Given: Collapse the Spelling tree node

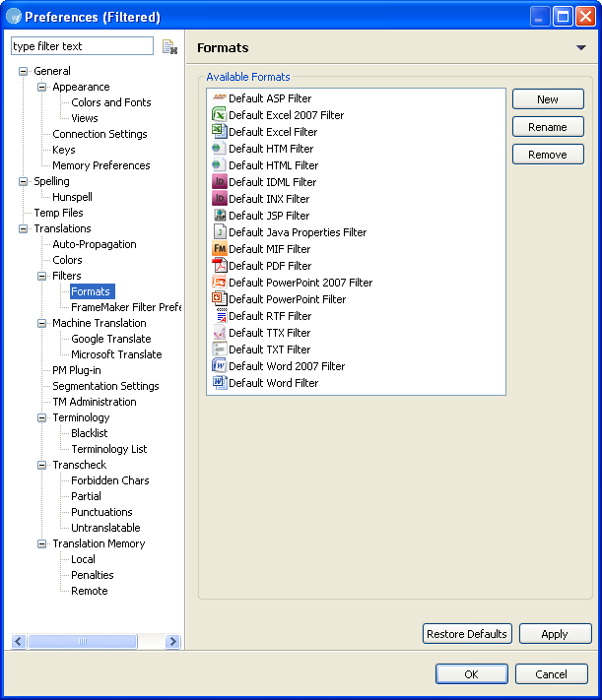Looking at the screenshot, I should tap(23, 181).
